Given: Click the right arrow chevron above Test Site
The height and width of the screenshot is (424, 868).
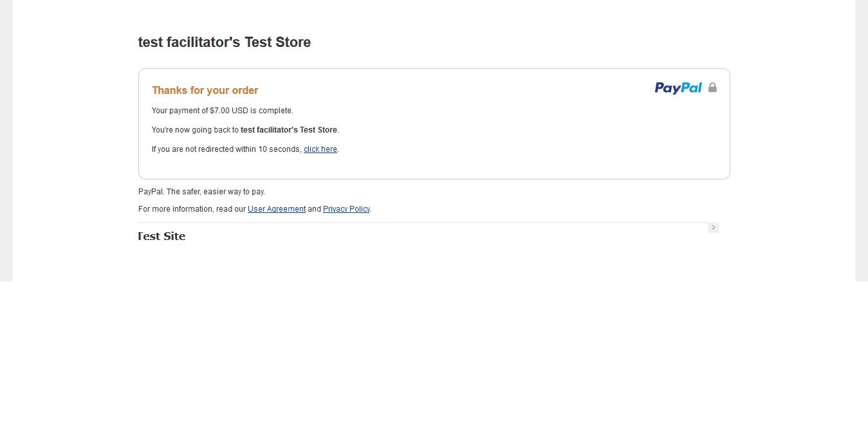Looking at the screenshot, I should [713, 228].
